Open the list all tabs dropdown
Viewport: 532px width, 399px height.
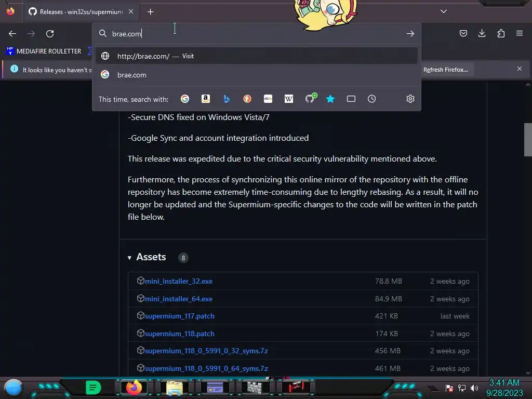[444, 11]
